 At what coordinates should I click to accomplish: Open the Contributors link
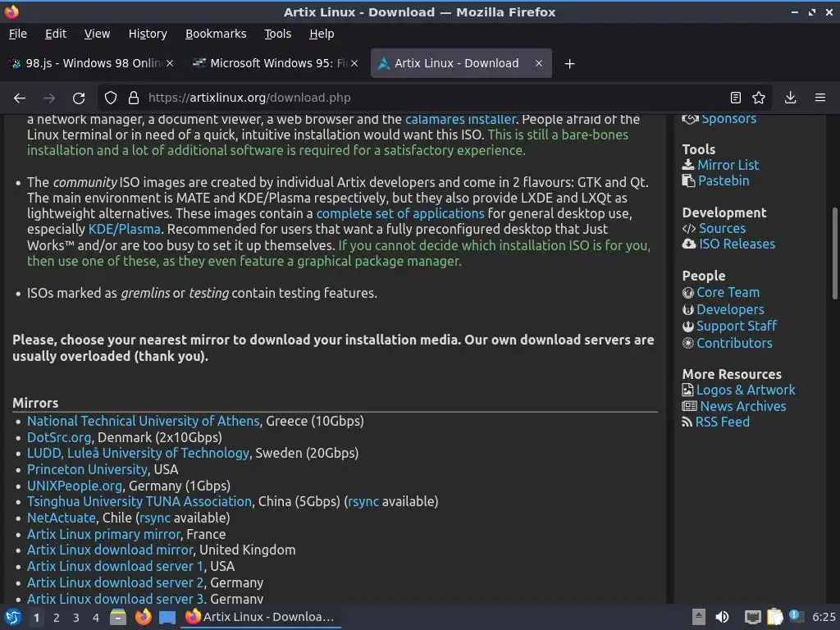[x=734, y=343]
